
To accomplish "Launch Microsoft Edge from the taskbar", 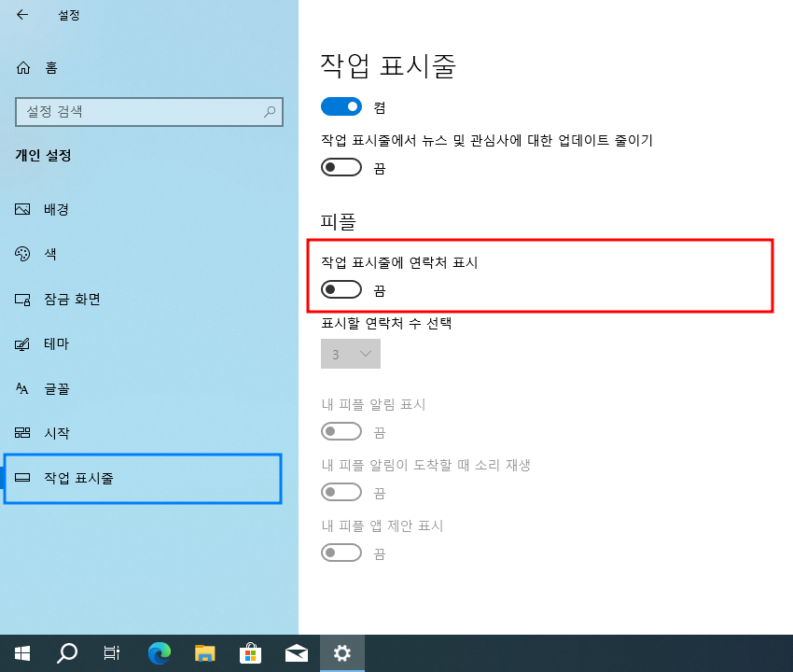I will pos(160,653).
